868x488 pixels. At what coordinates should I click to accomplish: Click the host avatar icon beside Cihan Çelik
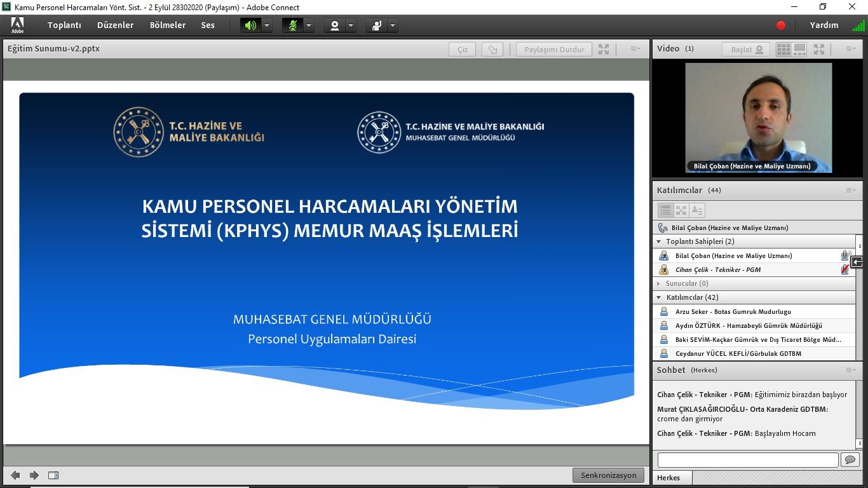[664, 269]
